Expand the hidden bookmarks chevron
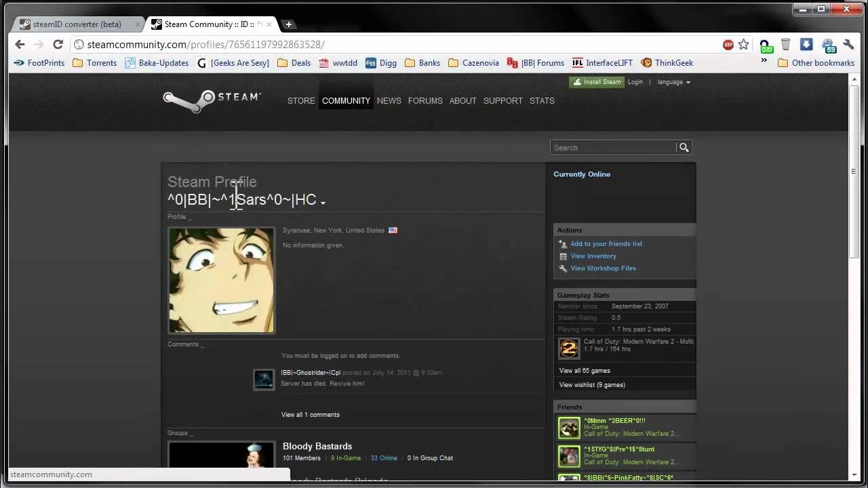The width and height of the screenshot is (868, 488). [764, 60]
